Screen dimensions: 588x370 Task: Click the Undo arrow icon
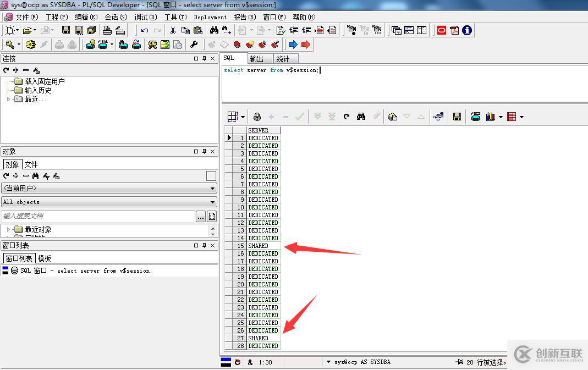(145, 31)
